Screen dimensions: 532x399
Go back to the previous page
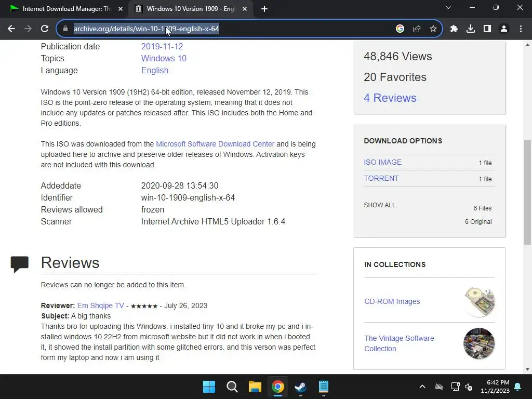tap(11, 29)
